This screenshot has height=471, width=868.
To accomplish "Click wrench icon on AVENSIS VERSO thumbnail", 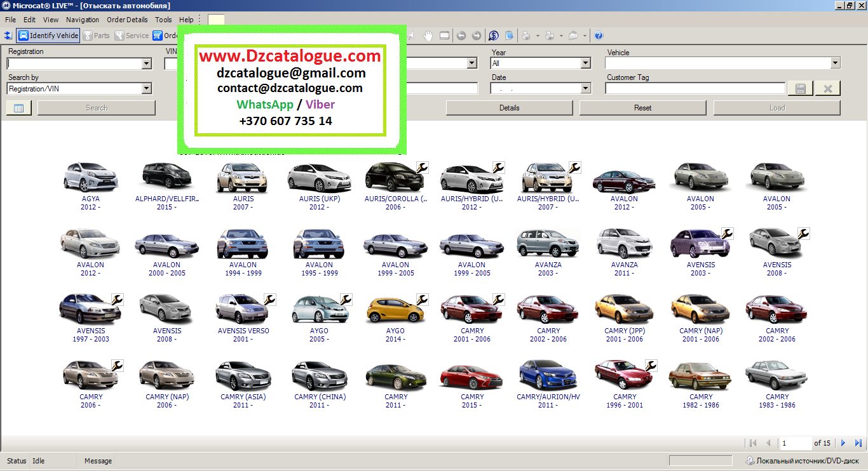I will pos(269,300).
